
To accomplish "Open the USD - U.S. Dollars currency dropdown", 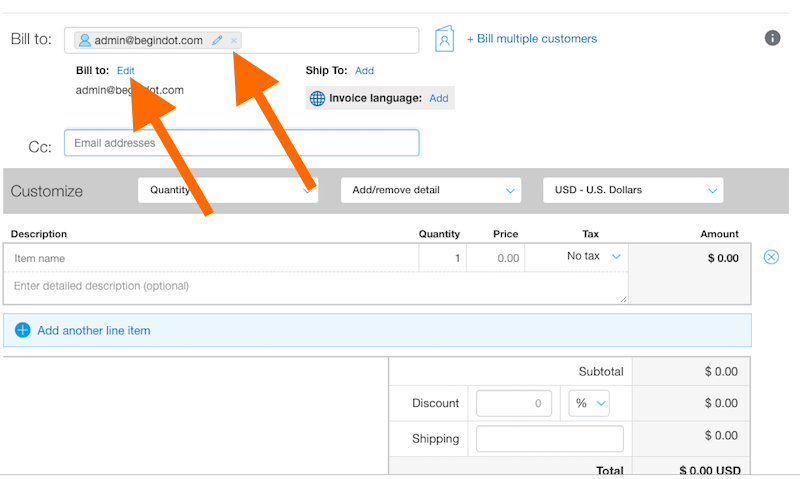I will click(x=633, y=190).
